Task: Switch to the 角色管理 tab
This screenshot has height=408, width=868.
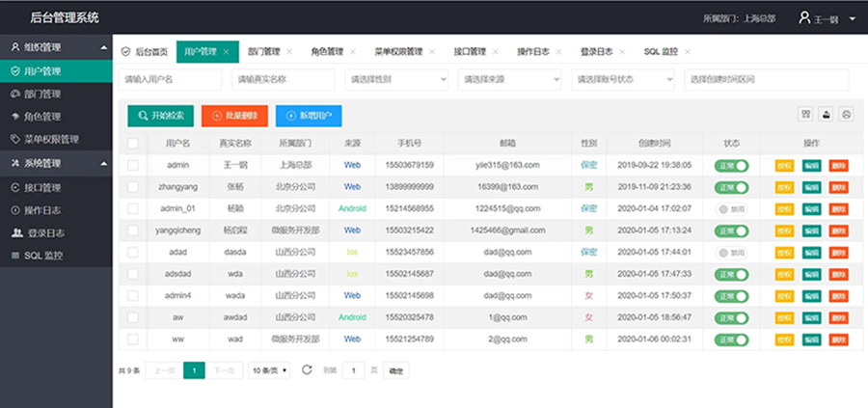Action: pos(327,51)
